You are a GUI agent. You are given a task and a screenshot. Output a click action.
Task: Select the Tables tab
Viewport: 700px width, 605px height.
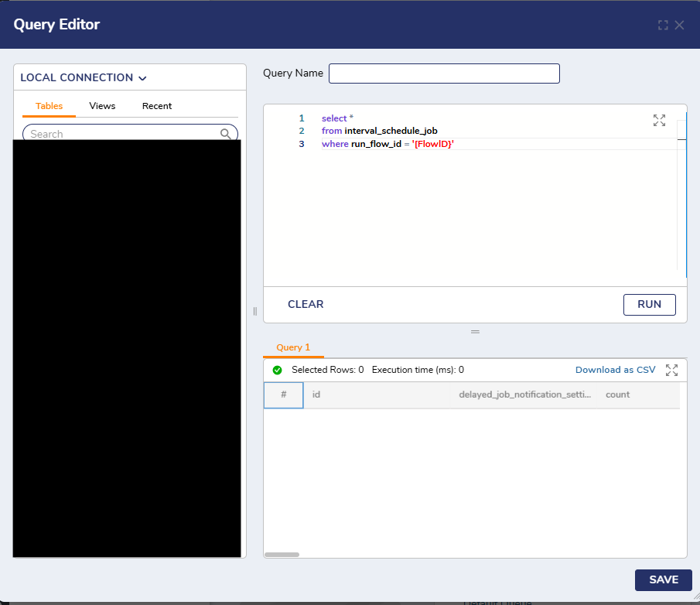click(50, 106)
